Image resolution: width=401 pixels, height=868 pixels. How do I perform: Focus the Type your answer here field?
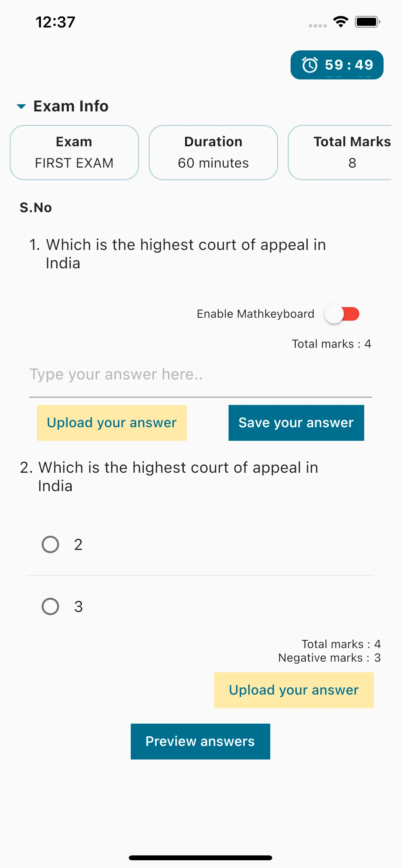click(x=200, y=375)
